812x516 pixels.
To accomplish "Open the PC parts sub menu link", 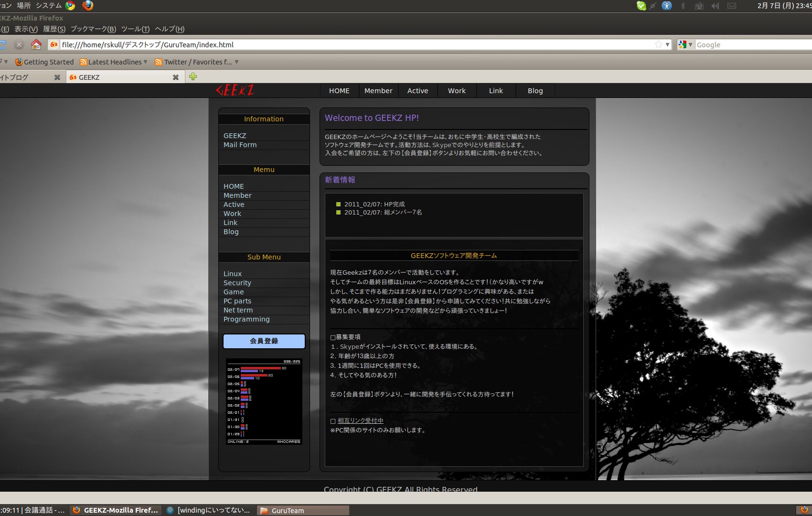I will (237, 301).
